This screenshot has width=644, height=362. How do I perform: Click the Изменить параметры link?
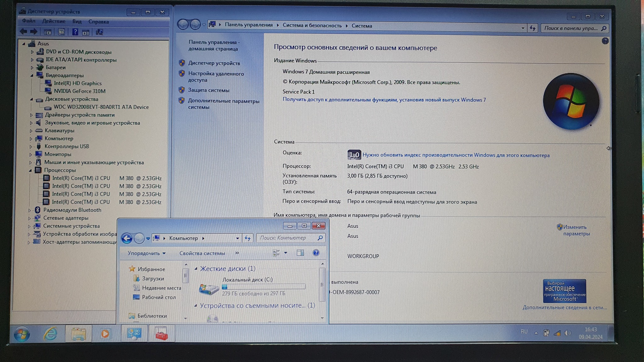point(576,230)
